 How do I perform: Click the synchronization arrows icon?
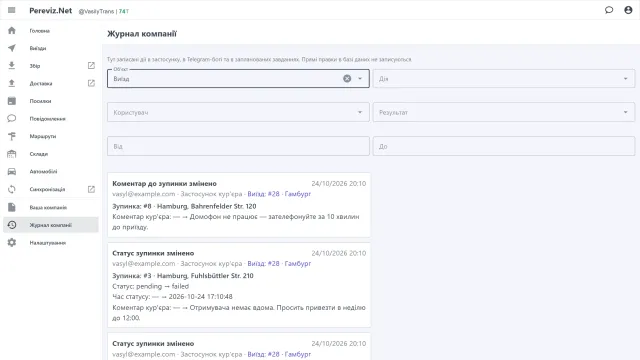coord(12,189)
